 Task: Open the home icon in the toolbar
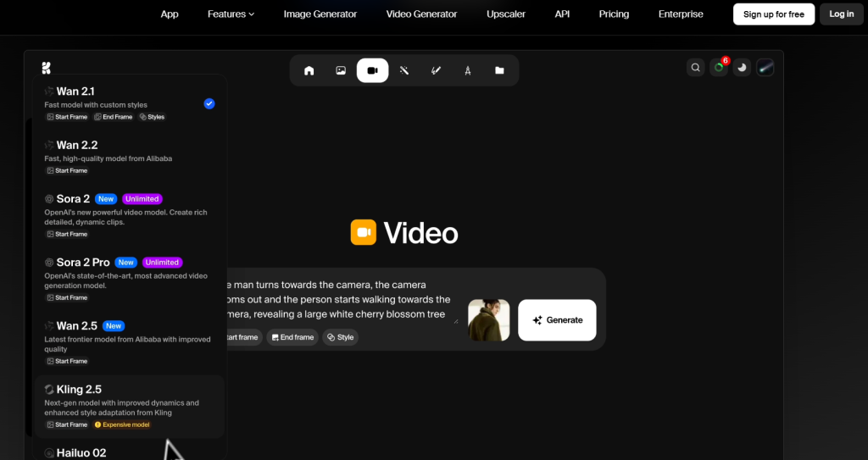tap(309, 70)
